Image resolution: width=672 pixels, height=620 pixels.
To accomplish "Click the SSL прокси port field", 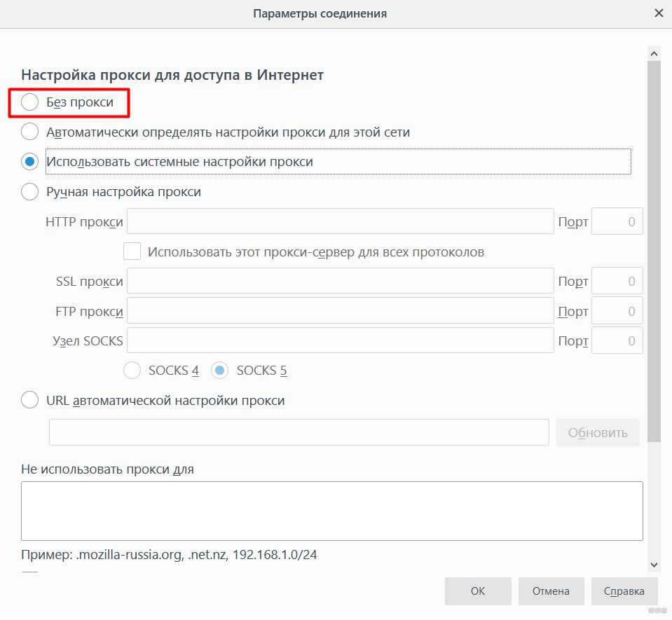I will (617, 281).
